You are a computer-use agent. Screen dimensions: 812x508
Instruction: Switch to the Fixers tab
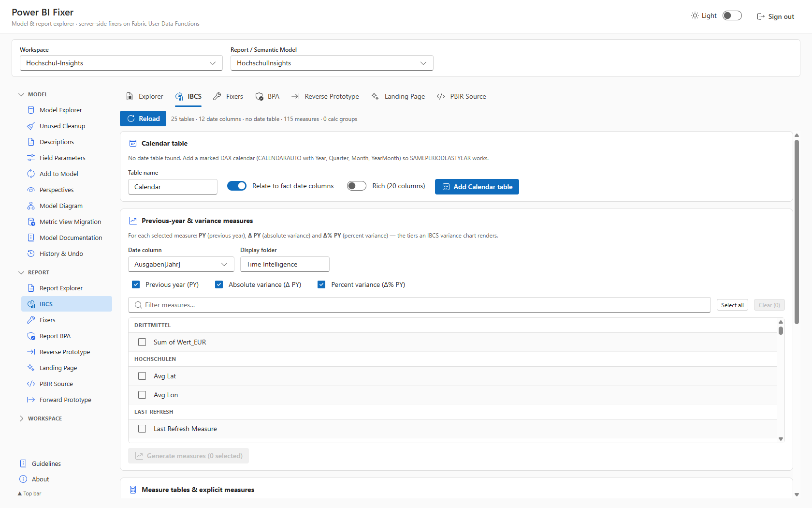228,96
